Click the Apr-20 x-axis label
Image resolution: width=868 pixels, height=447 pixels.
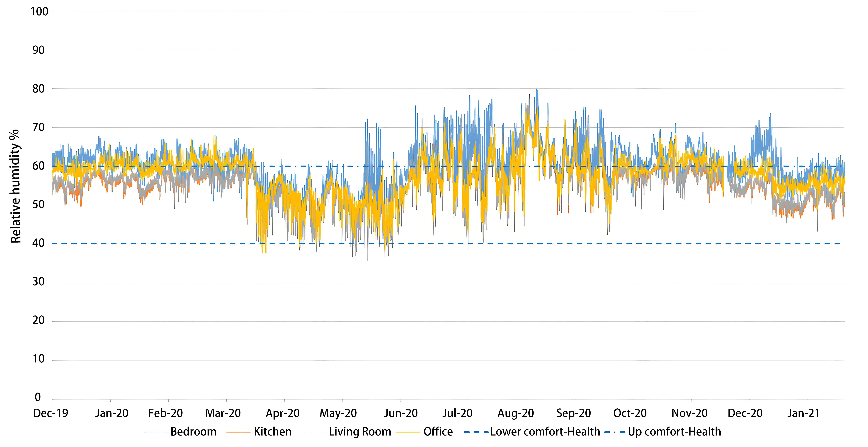point(282,413)
